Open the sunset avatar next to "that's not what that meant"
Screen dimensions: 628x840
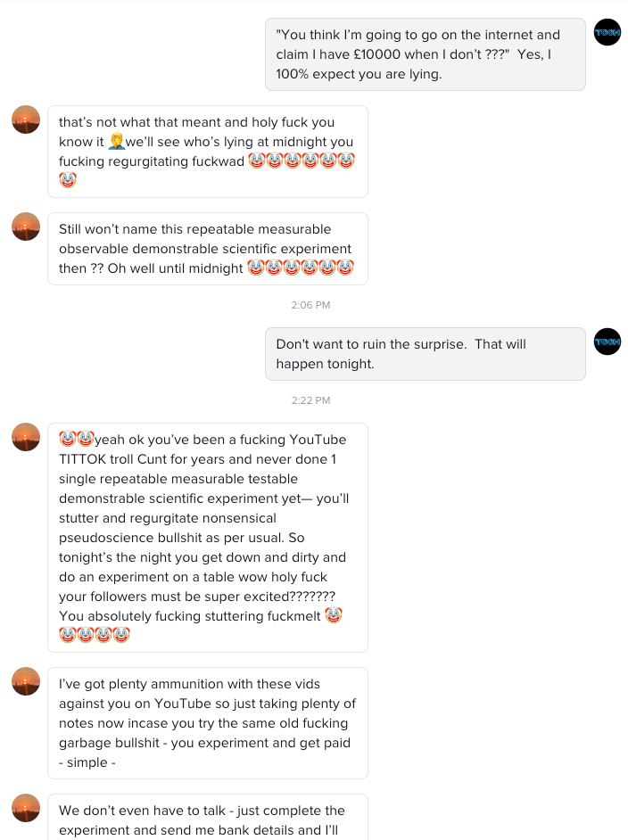(26, 119)
